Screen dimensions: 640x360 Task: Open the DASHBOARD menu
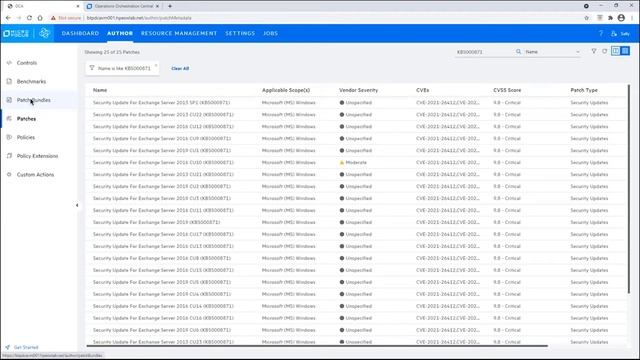tap(80, 33)
